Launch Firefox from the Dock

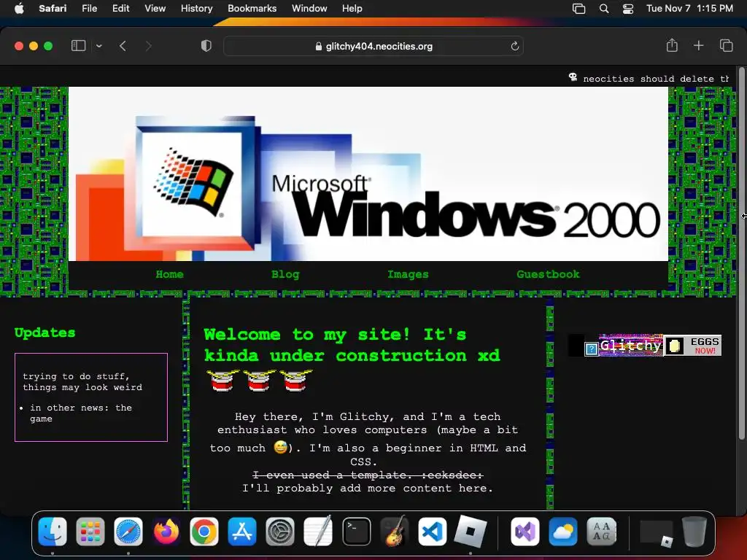tap(166, 532)
